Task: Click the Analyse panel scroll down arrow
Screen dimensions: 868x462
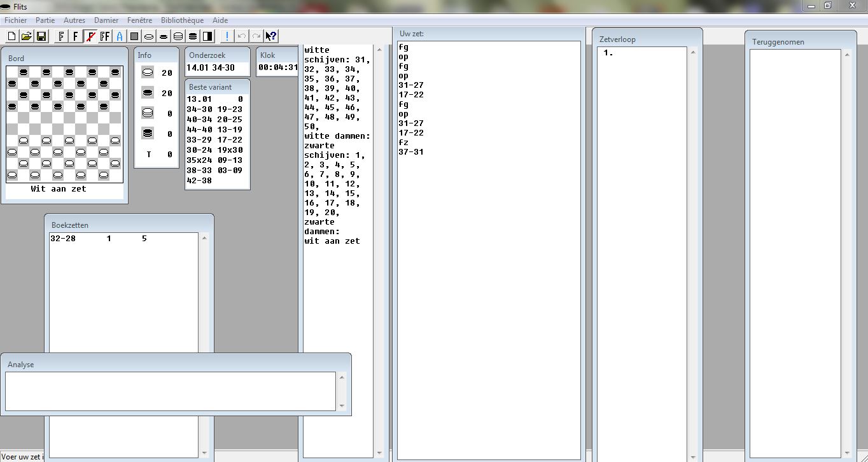Action: point(342,405)
